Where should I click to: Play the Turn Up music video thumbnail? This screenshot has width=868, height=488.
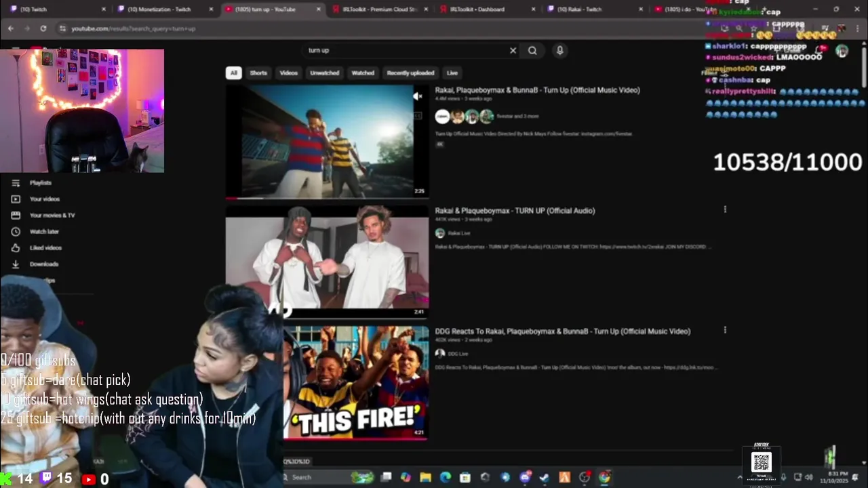[327, 141]
